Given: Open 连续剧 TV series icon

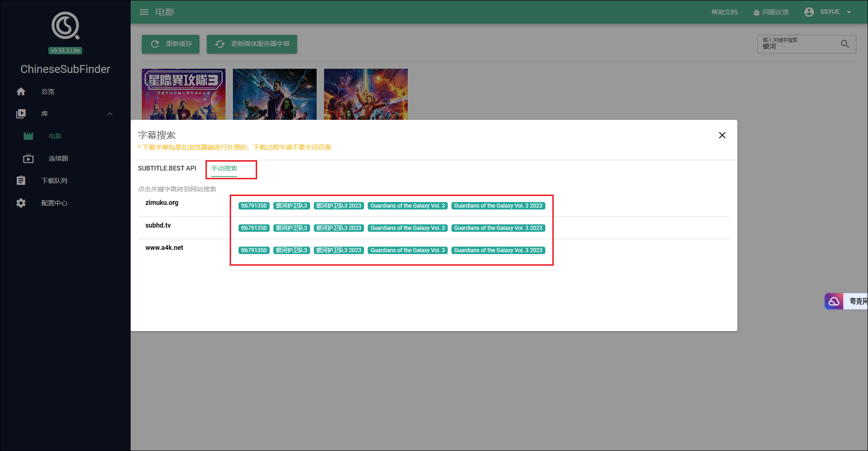Looking at the screenshot, I should (28, 158).
